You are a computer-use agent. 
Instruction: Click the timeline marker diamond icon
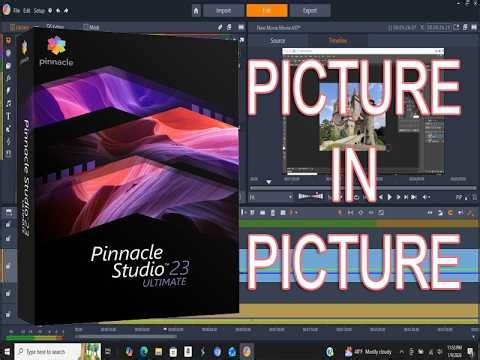click(x=360, y=212)
